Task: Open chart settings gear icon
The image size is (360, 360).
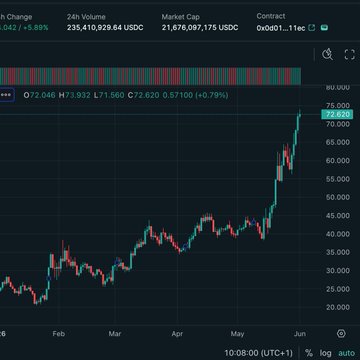Action: (341, 333)
